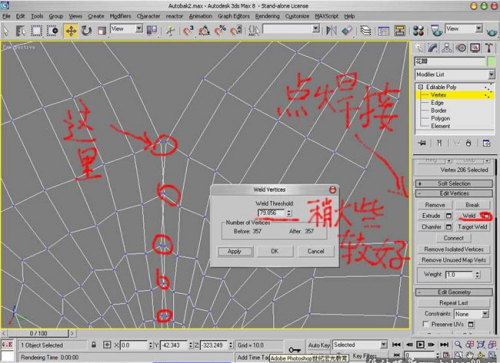
Task: Activate the Select and Move tool
Action: coord(71,31)
